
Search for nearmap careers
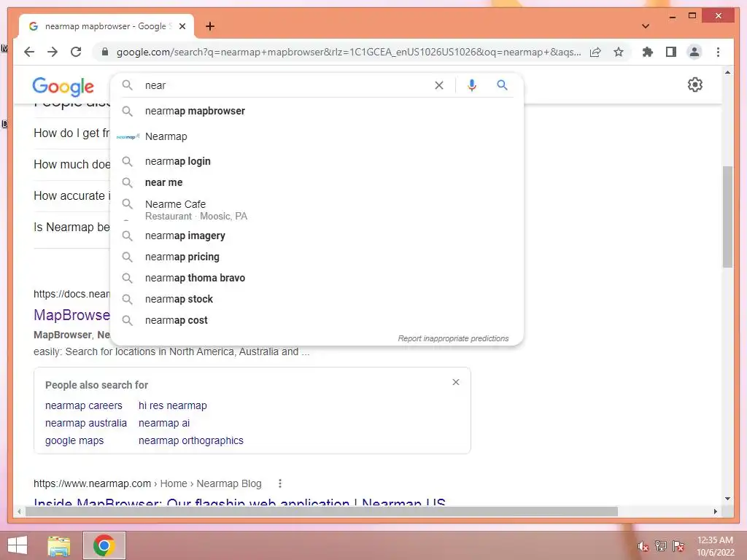coord(84,405)
